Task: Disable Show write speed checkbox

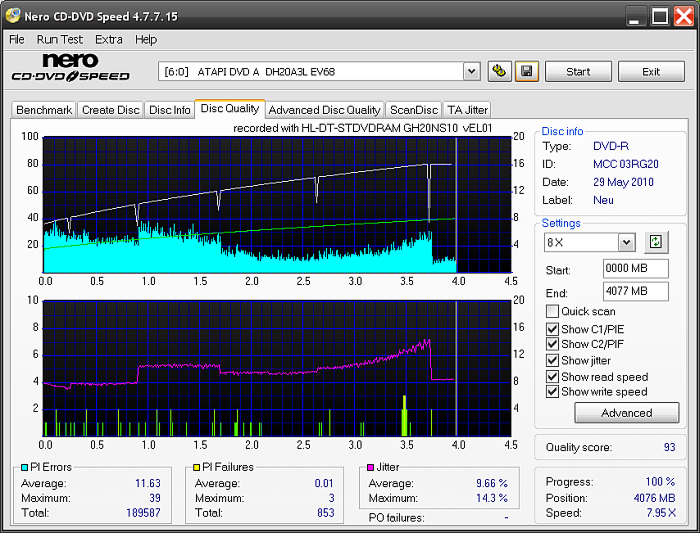Action: [x=552, y=392]
